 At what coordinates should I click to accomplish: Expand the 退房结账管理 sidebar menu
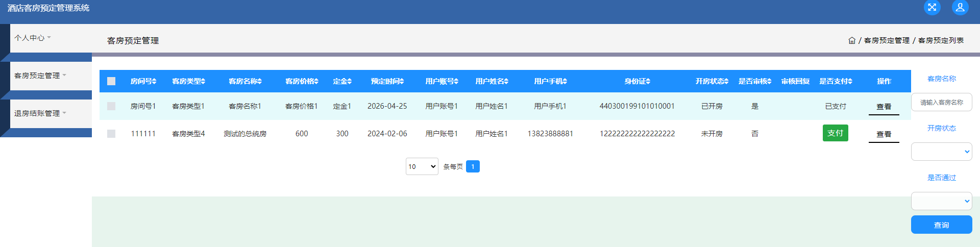[x=40, y=113]
